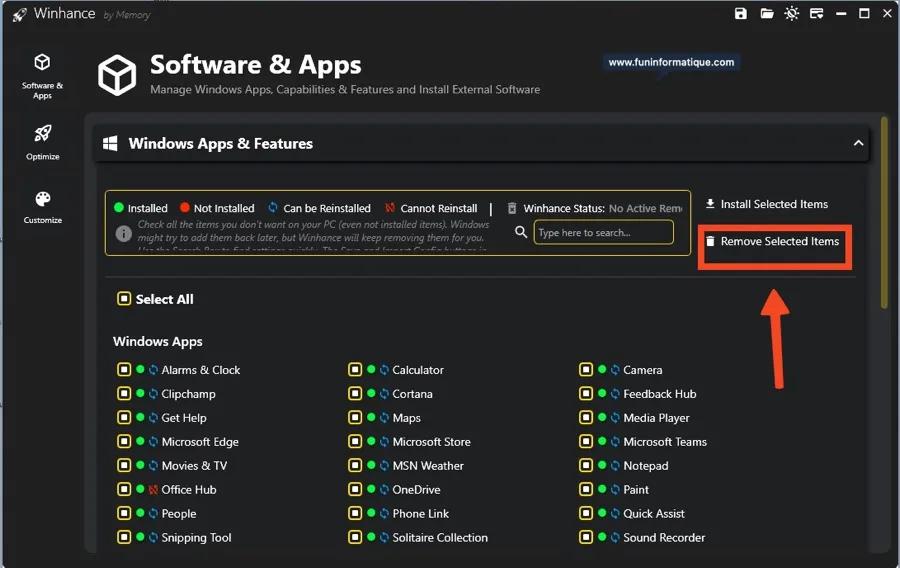
Task: Click the Cannot Reinstall legend icon
Action: pyautogui.click(x=390, y=208)
